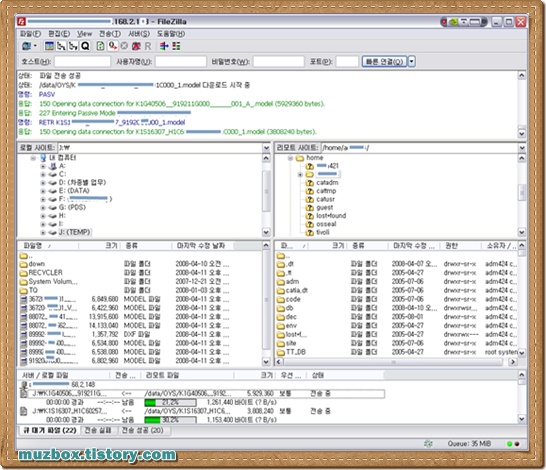
Task: Refresh the file and folder lists
Action: [100, 46]
